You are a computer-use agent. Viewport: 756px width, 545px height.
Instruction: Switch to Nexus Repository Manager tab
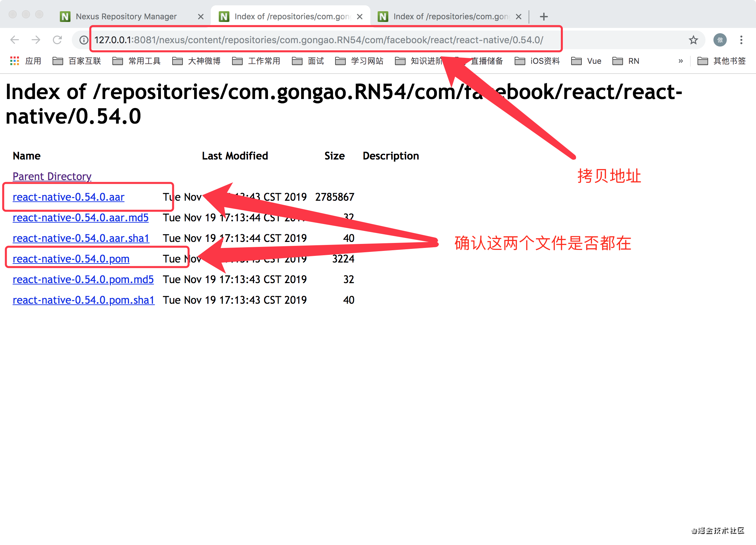click(x=126, y=16)
